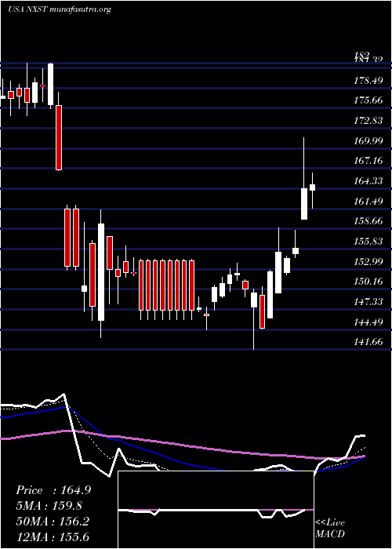The image size is (392, 549).
Task: Click the 164.33 price axis label
Action: click(368, 181)
